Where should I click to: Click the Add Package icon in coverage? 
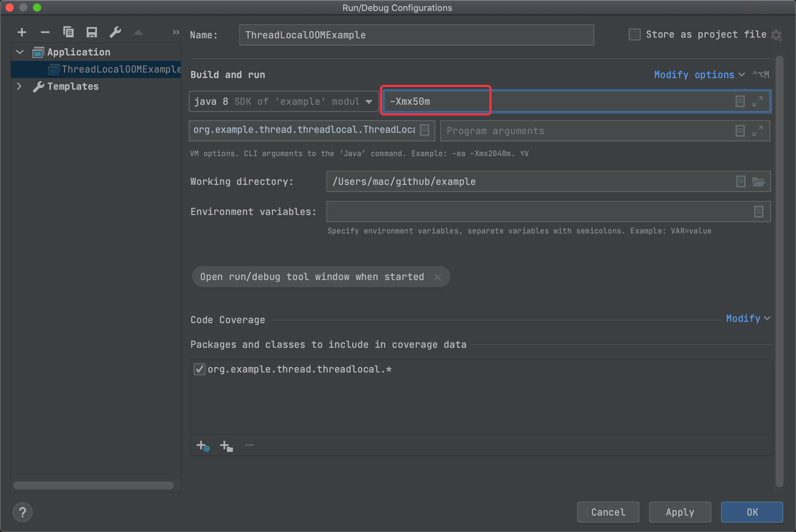point(226,446)
